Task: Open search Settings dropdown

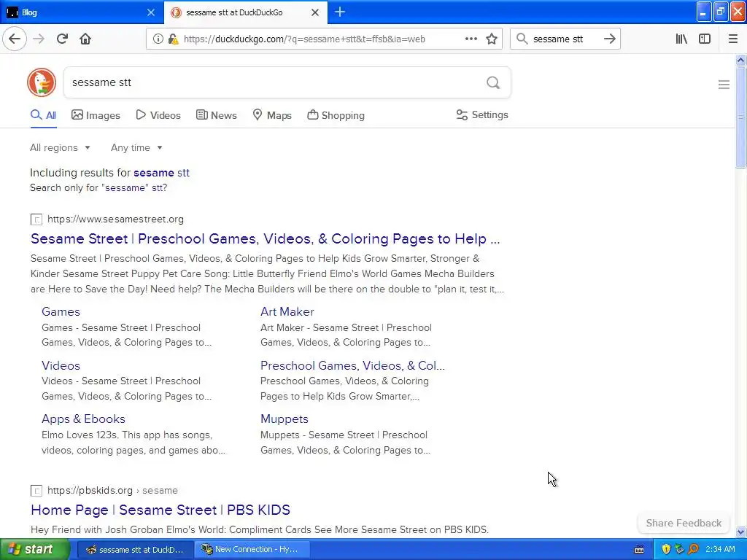Action: pyautogui.click(x=482, y=114)
